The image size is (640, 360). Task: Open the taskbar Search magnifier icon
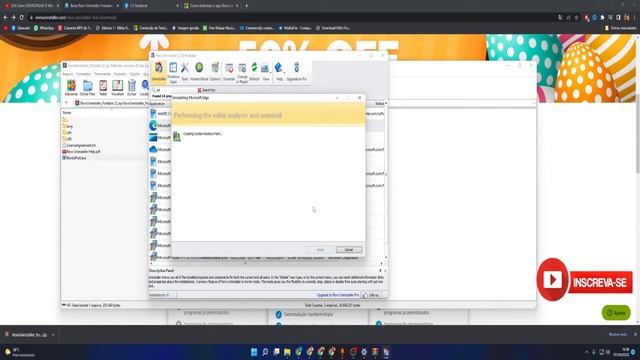point(265,352)
